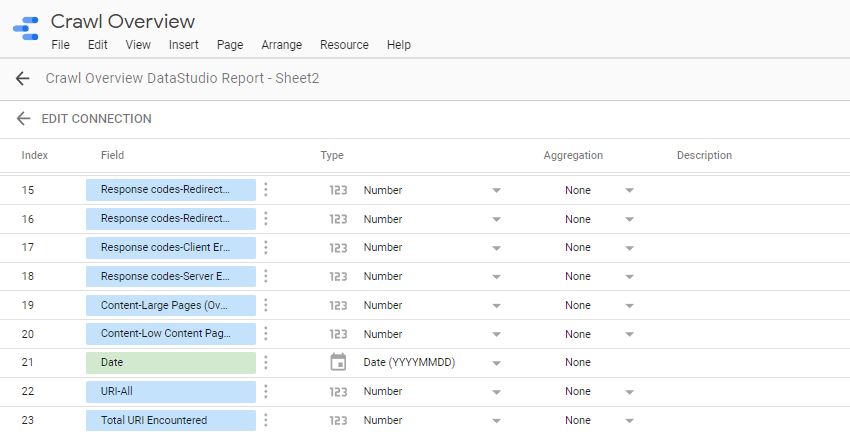
Task: Open the Resource menu
Action: pos(344,45)
